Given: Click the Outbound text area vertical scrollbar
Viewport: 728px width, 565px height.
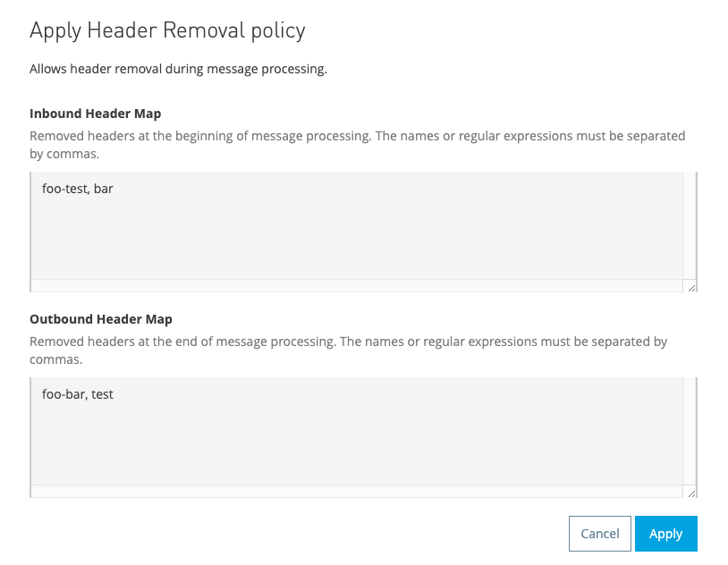Looking at the screenshot, I should [x=690, y=429].
